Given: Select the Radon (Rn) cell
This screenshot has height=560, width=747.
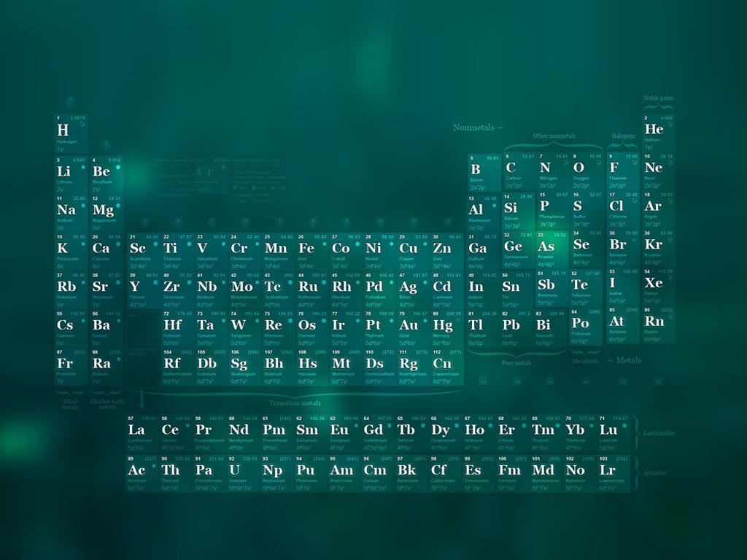Looking at the screenshot, I should (659, 325).
